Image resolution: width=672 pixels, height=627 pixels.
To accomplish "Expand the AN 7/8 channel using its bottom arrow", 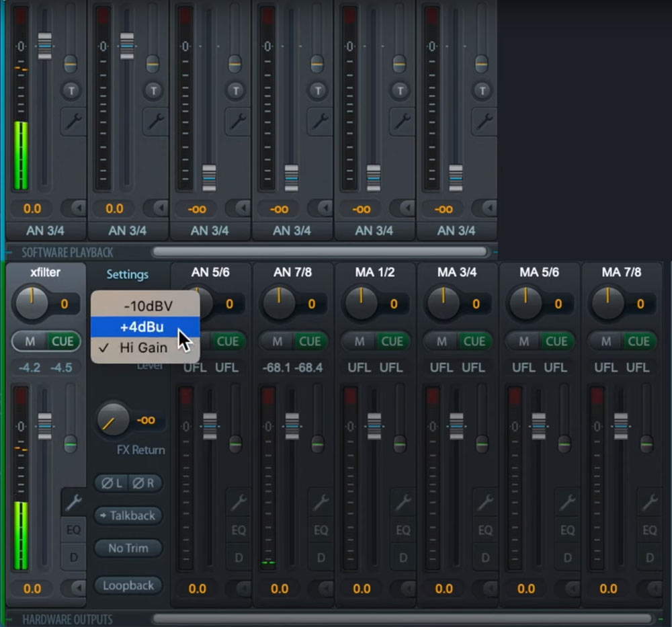I will click(322, 588).
